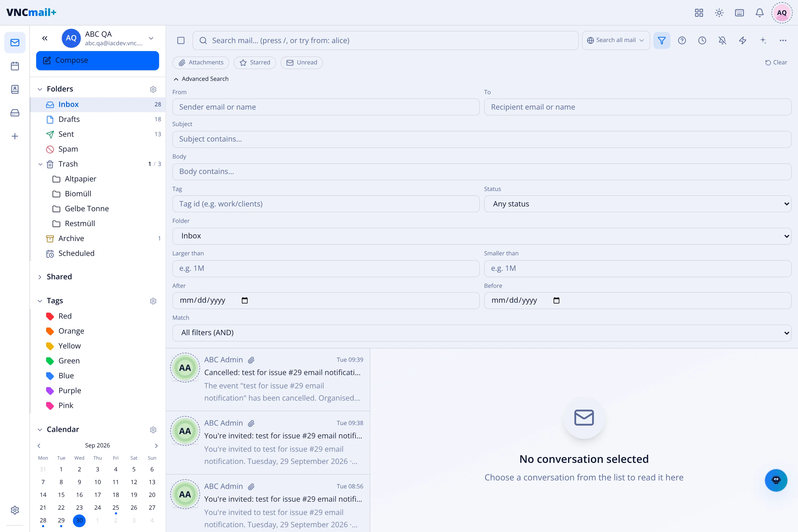The width and height of the screenshot is (798, 532).
Task: Toggle the Attachments filter chip
Action: (201, 63)
